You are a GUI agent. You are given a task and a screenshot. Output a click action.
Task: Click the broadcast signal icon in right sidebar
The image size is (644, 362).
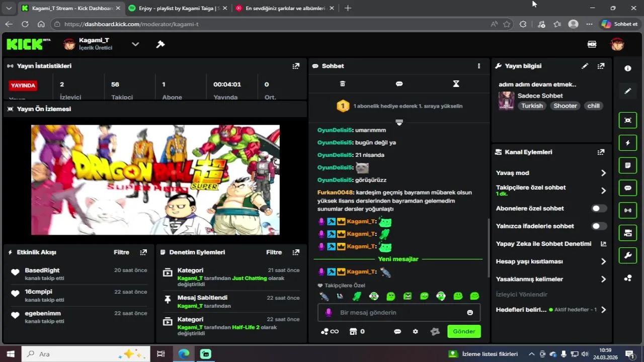pos(628,210)
